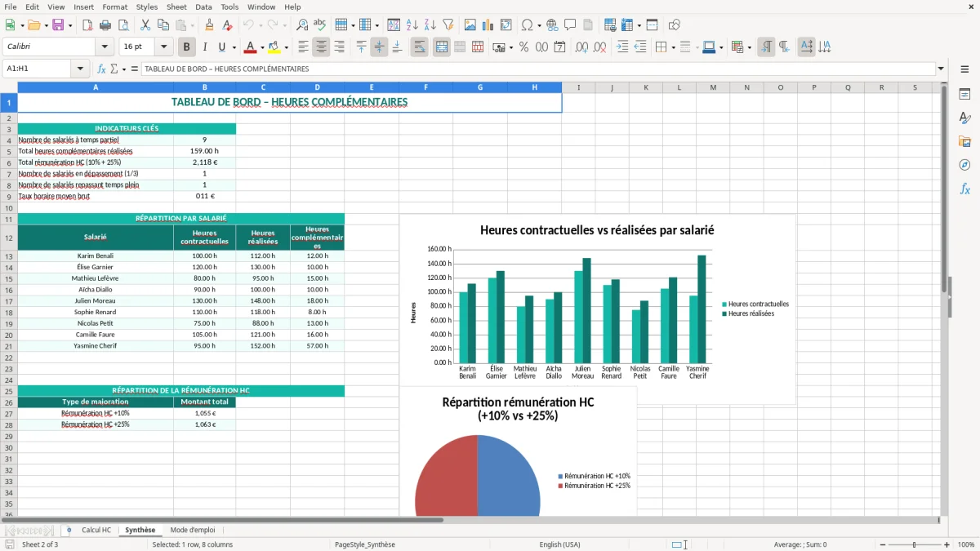Viewport: 980px width, 551px height.
Task: Click the AutoFilter funnel icon
Action: [x=448, y=25]
